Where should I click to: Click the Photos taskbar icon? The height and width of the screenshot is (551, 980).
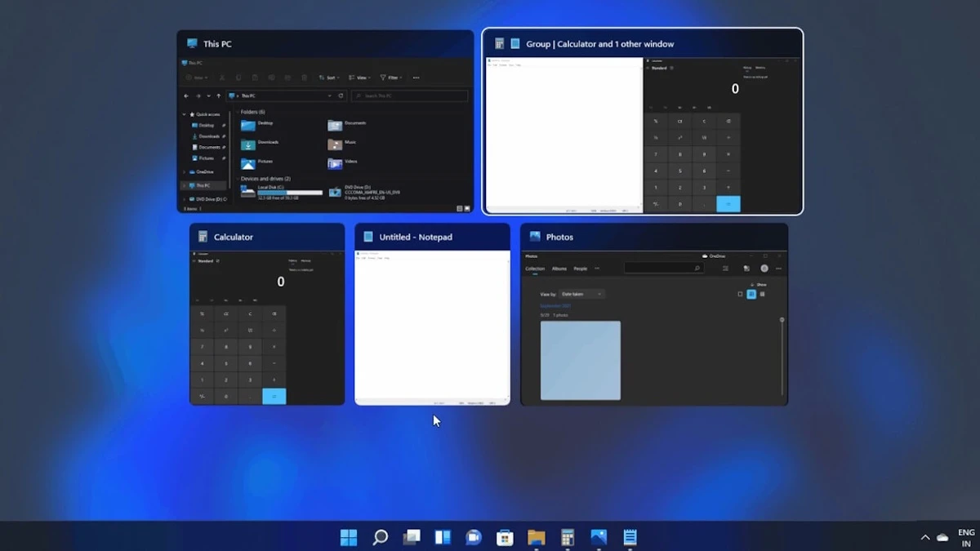pyautogui.click(x=599, y=537)
